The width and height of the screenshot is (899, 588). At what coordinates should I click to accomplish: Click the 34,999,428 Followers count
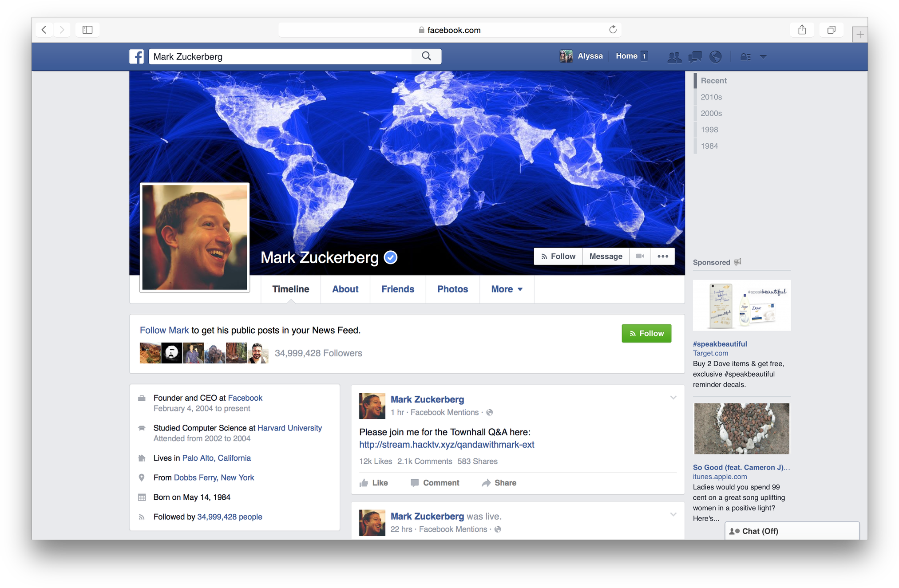(x=318, y=353)
